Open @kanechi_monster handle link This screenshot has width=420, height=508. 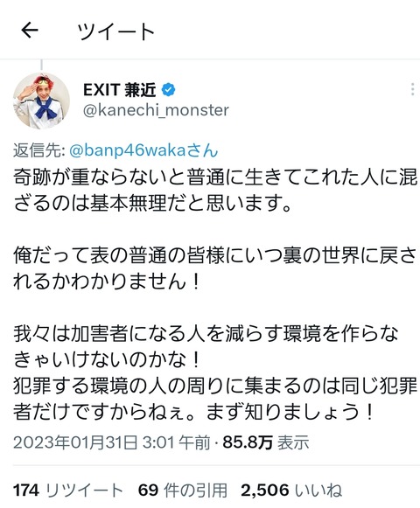pos(156,110)
